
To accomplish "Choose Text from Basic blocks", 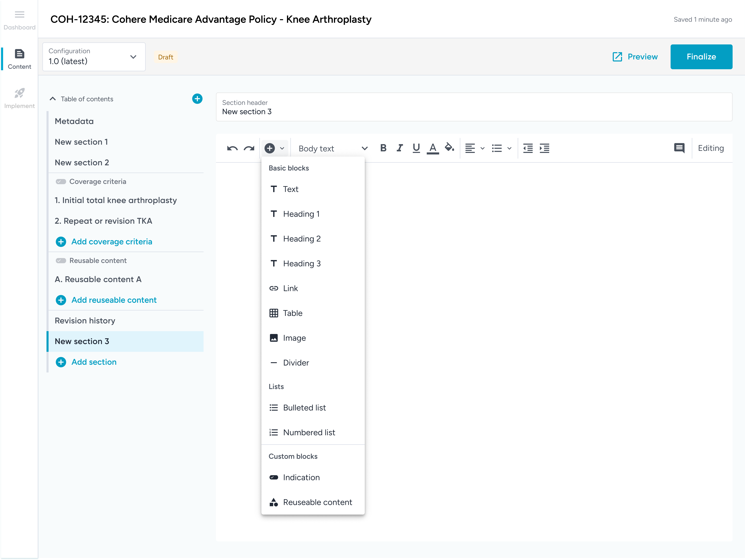I will pos(313,189).
